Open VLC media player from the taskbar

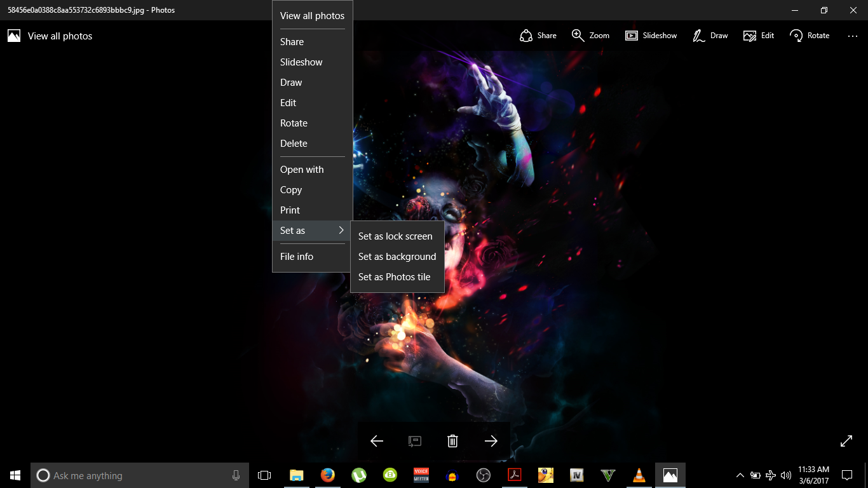tap(639, 475)
